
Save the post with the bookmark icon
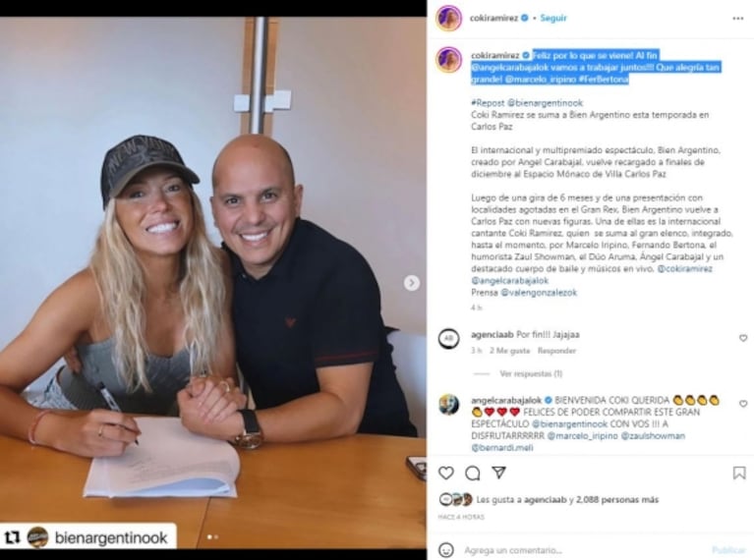[739, 473]
